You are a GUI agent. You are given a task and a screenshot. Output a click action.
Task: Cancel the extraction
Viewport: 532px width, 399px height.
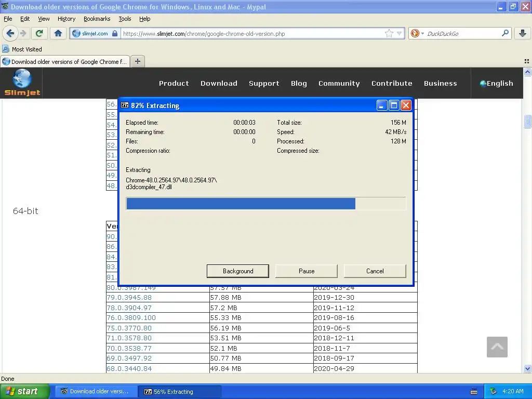point(375,271)
